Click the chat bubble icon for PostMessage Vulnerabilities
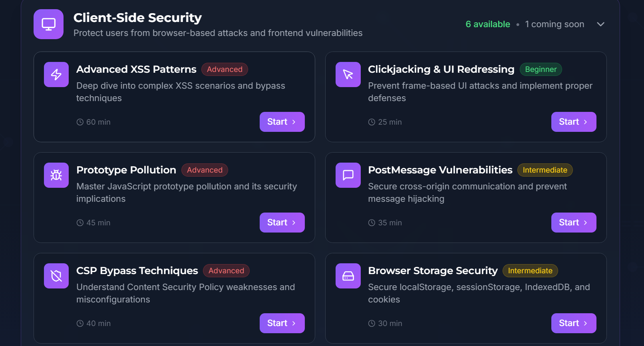 348,175
